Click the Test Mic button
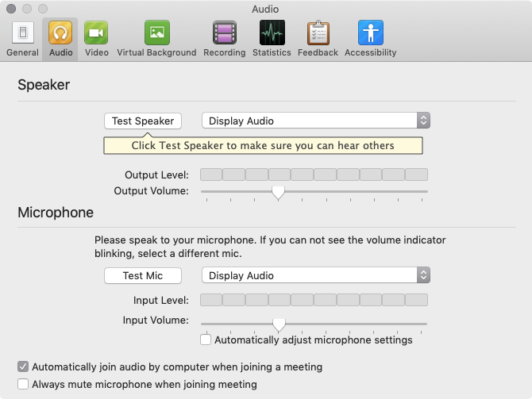Screen dimensions: 532x399 click(x=143, y=275)
